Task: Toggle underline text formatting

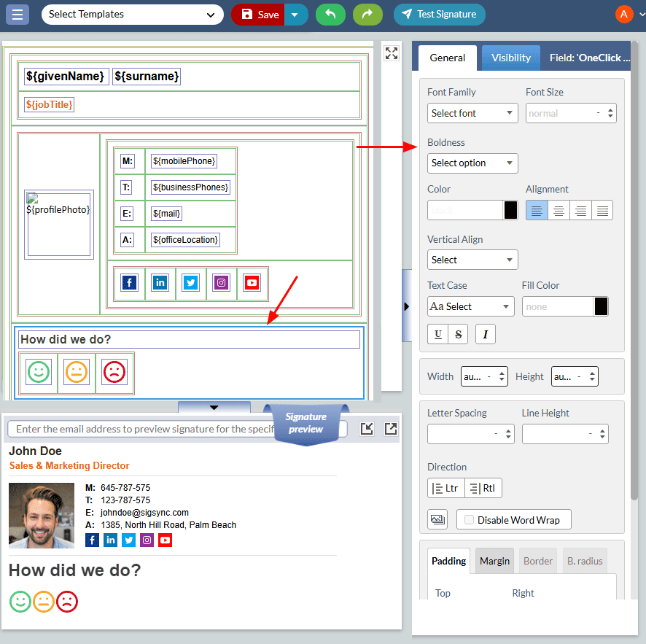Action: (x=437, y=334)
